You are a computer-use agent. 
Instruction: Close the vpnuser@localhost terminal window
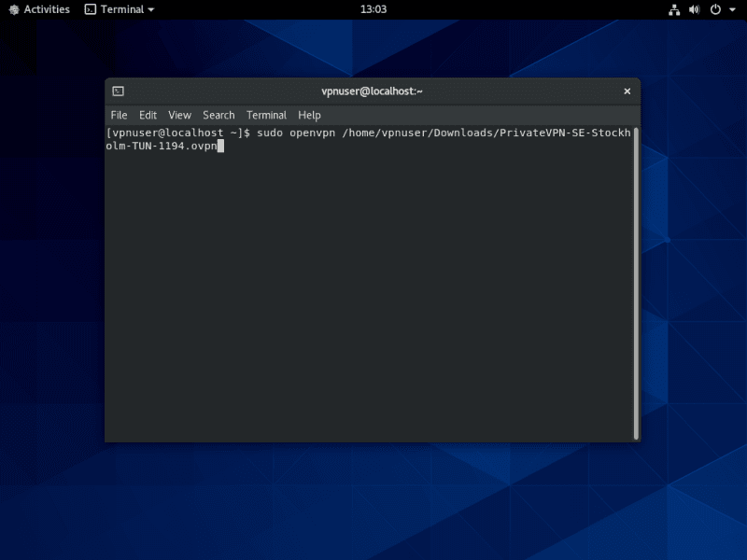627,91
